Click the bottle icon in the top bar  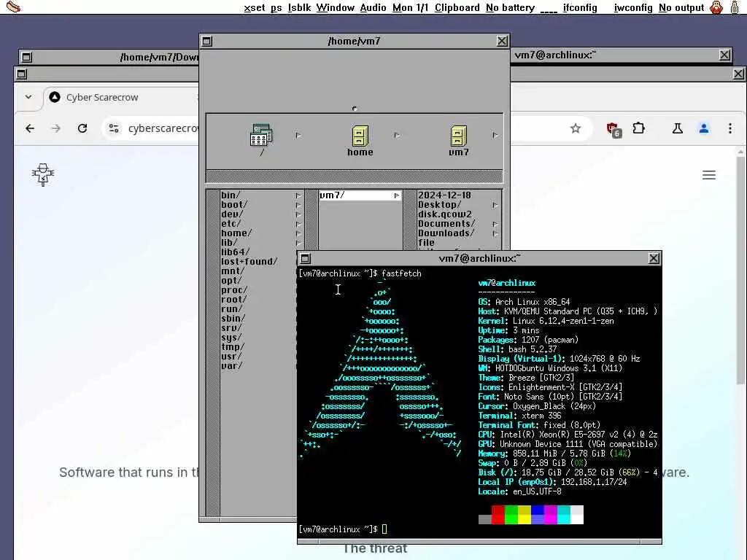click(735, 7)
